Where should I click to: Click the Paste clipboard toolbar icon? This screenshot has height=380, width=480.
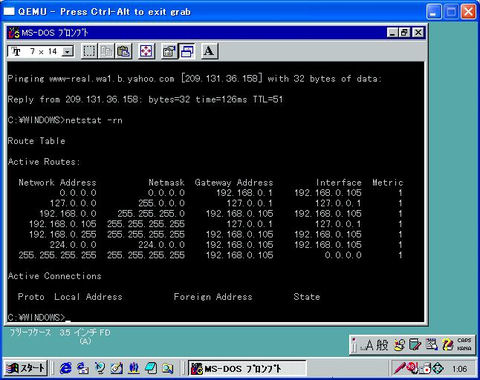123,51
